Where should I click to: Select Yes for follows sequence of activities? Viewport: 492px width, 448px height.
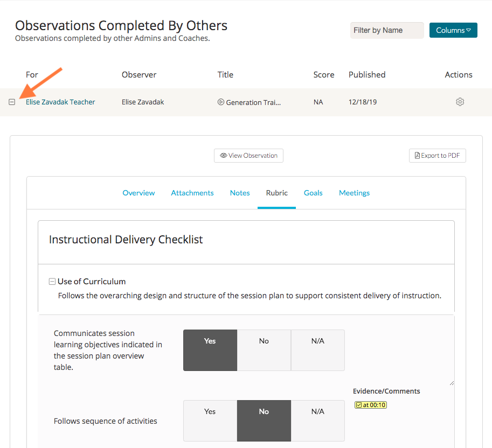tap(210, 421)
